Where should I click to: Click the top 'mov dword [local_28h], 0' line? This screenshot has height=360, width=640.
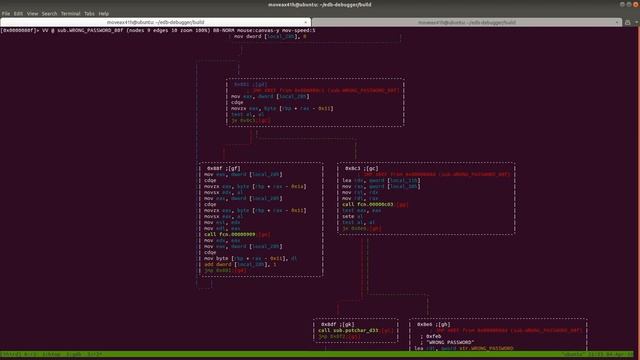tap(270, 36)
